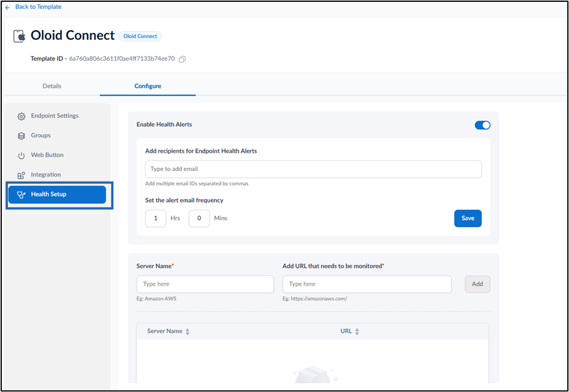Click 'Add multiple email IDs' hint text
569x392 pixels.
(x=197, y=183)
